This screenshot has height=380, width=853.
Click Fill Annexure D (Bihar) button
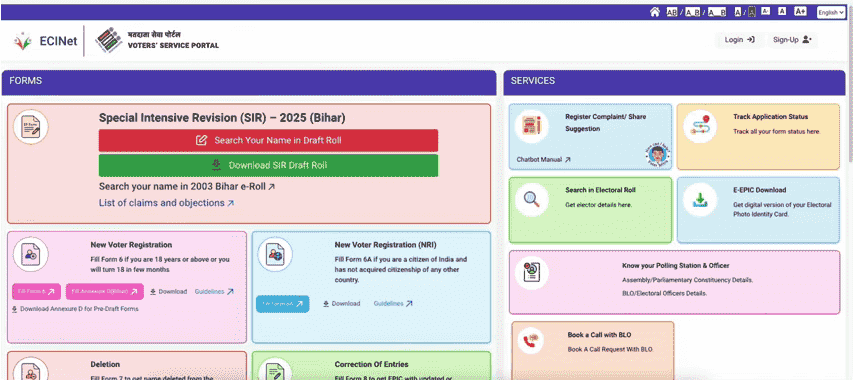pos(105,291)
